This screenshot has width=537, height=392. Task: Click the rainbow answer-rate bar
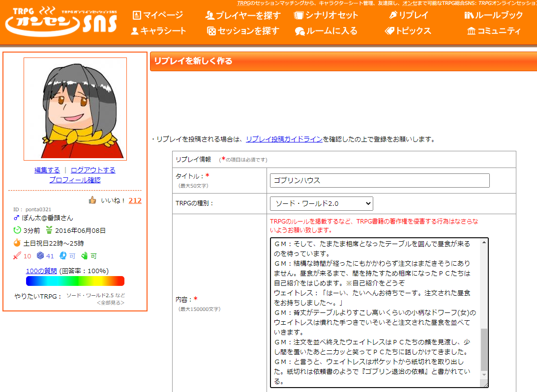[75, 281]
